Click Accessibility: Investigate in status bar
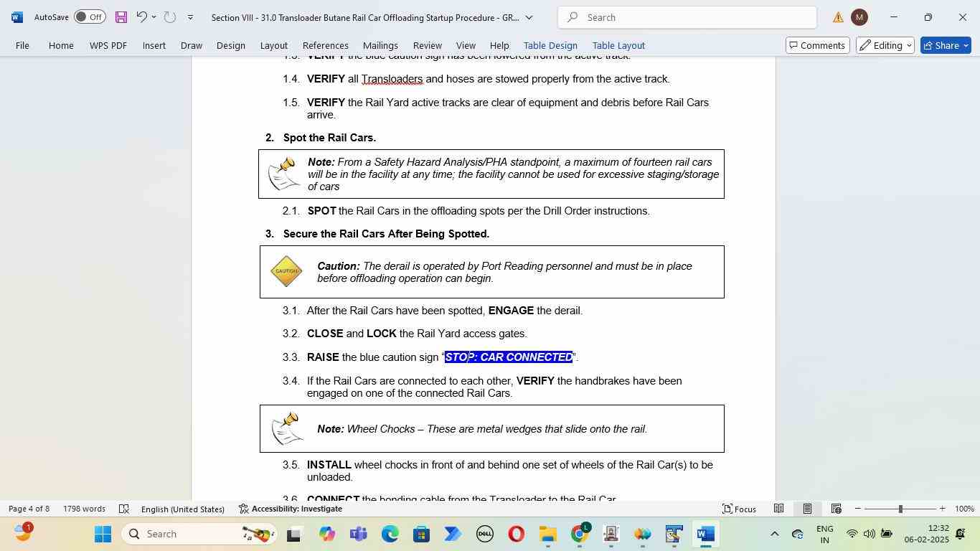This screenshot has width=980, height=551. coord(291,509)
